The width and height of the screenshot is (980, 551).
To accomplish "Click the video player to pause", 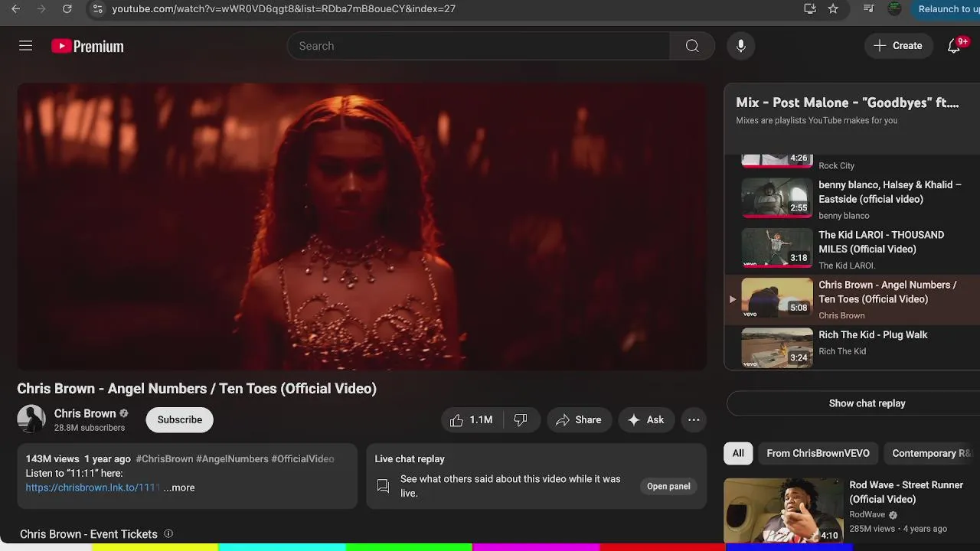I will pos(362,227).
